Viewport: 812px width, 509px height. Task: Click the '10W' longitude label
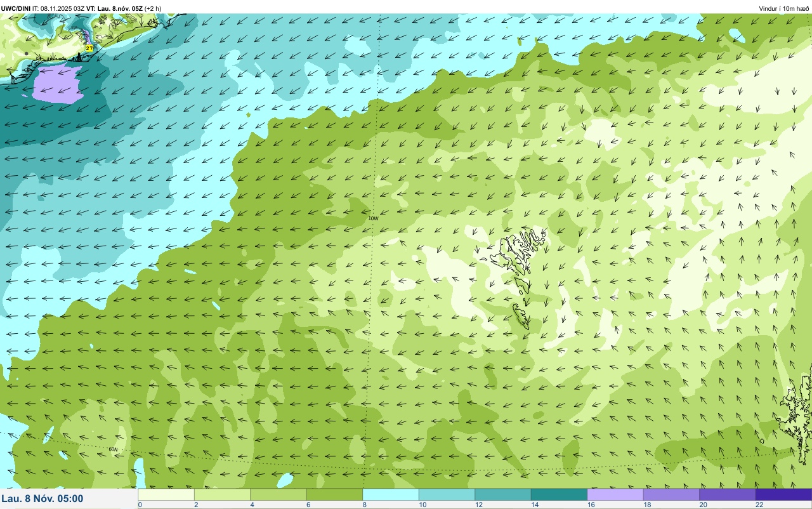[x=374, y=218]
